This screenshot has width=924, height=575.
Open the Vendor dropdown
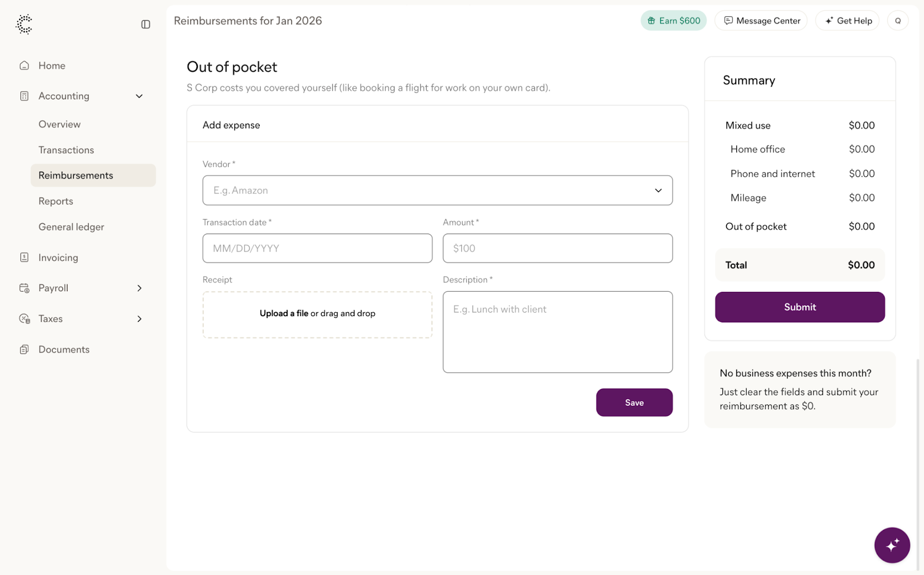[437, 191]
